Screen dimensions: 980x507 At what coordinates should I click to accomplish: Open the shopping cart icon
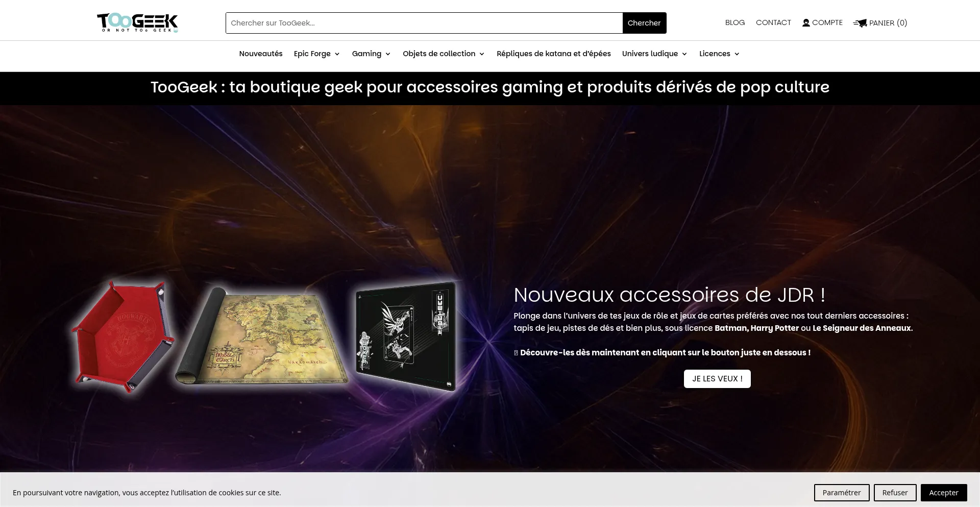pyautogui.click(x=860, y=23)
